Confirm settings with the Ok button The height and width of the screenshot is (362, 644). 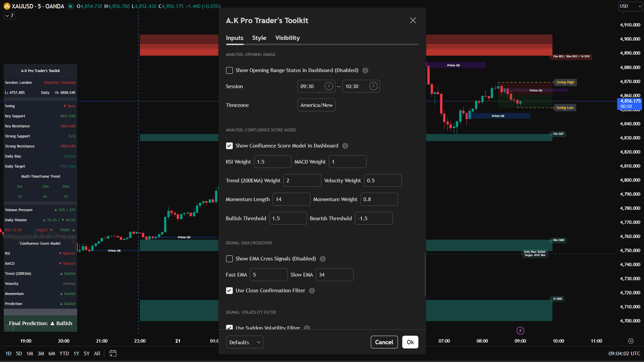click(x=410, y=342)
